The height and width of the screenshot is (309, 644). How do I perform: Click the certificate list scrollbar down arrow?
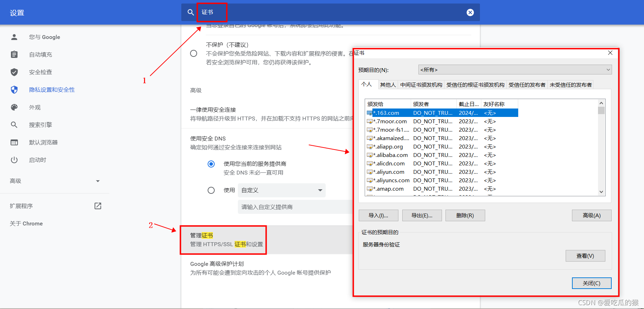click(x=601, y=192)
